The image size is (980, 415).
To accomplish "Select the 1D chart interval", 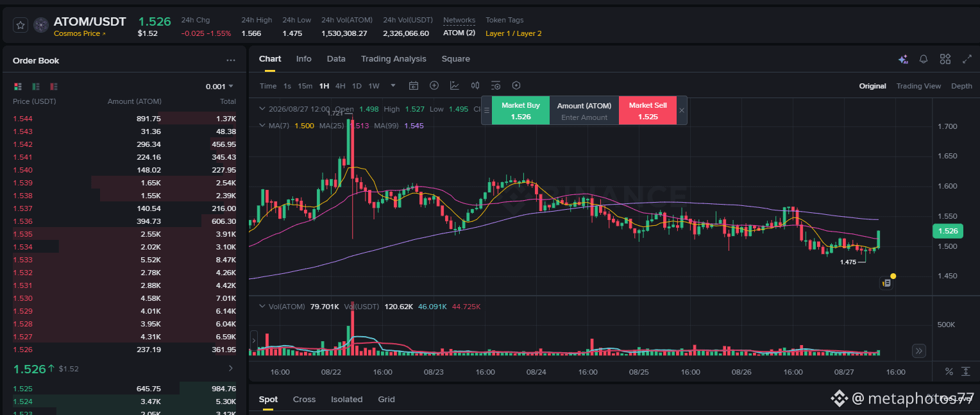I will tap(357, 86).
